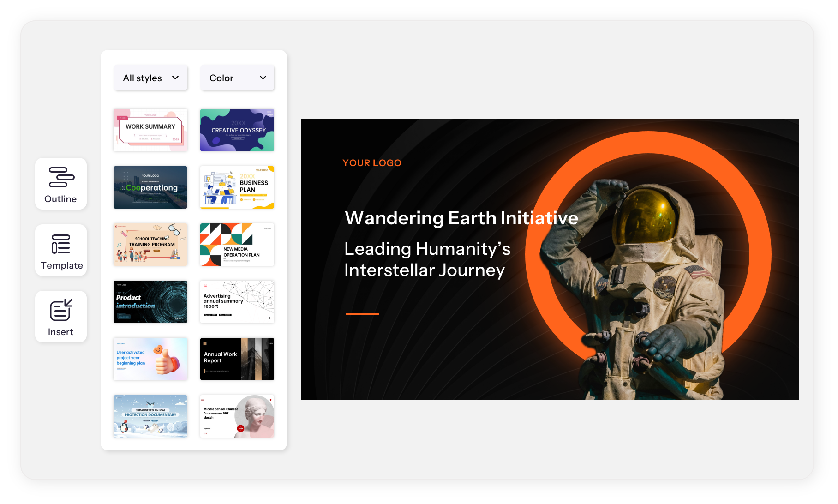Pick New Media Operation Plan template
The image size is (838, 504).
(x=237, y=245)
